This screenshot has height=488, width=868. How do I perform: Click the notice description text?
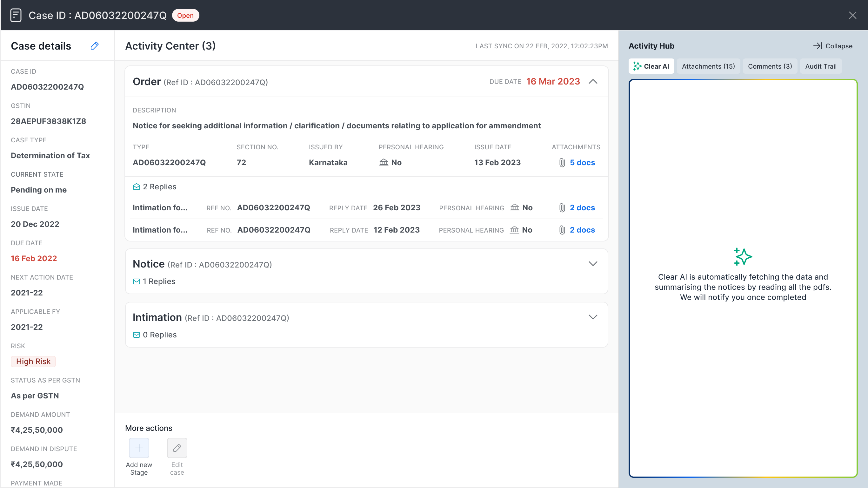pos(337,125)
